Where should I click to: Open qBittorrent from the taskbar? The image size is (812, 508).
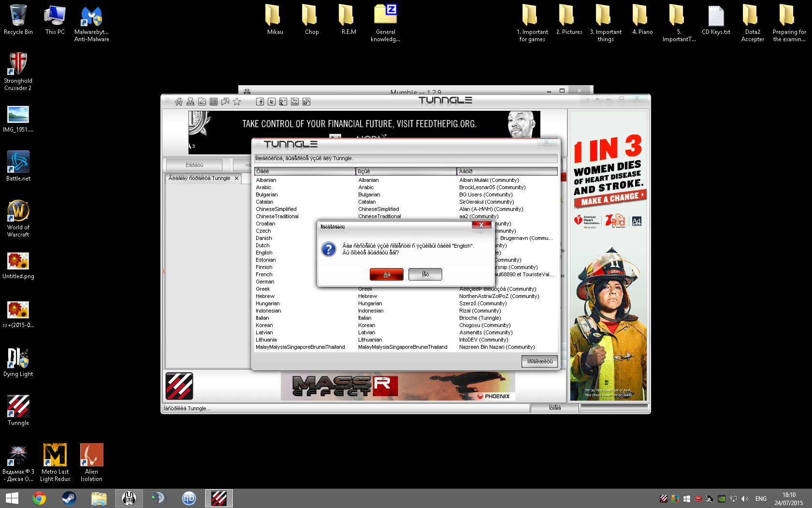(189, 498)
